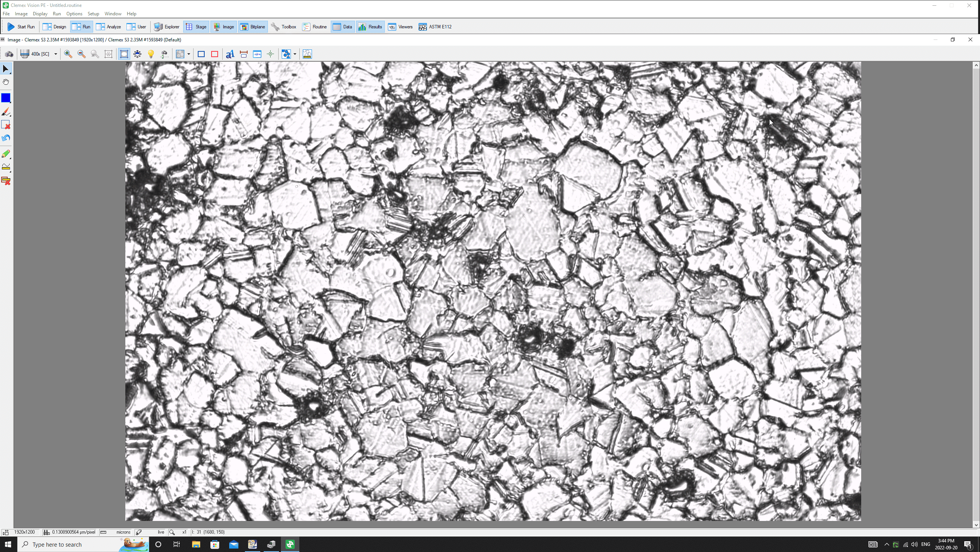
Task: Click the zoom in magnifier icon
Action: tap(68, 54)
